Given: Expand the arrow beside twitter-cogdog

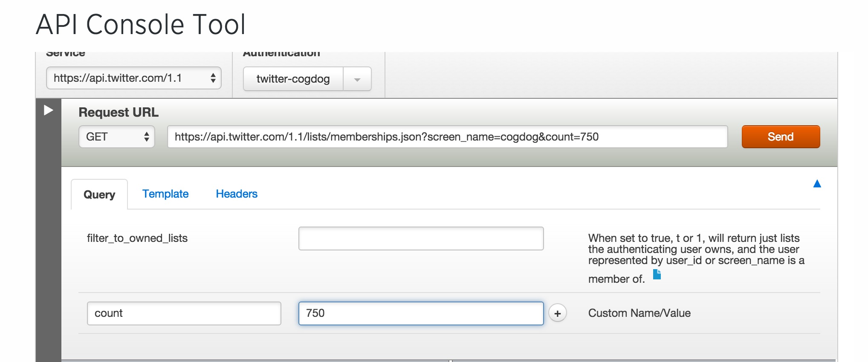Looking at the screenshot, I should [x=357, y=79].
